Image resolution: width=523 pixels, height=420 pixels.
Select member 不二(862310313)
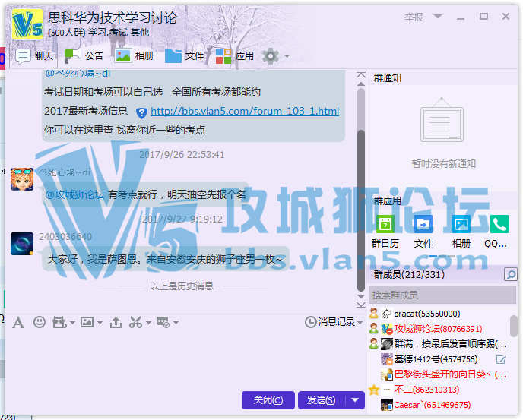coord(439,390)
